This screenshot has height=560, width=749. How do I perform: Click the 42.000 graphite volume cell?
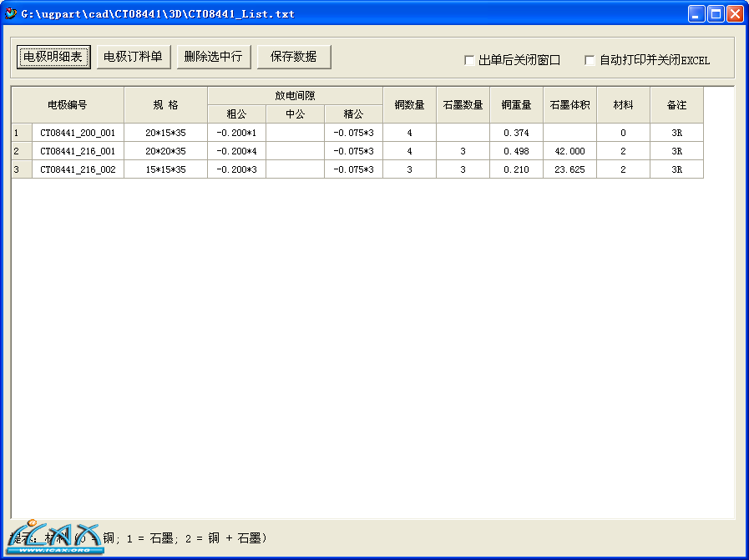click(x=569, y=151)
